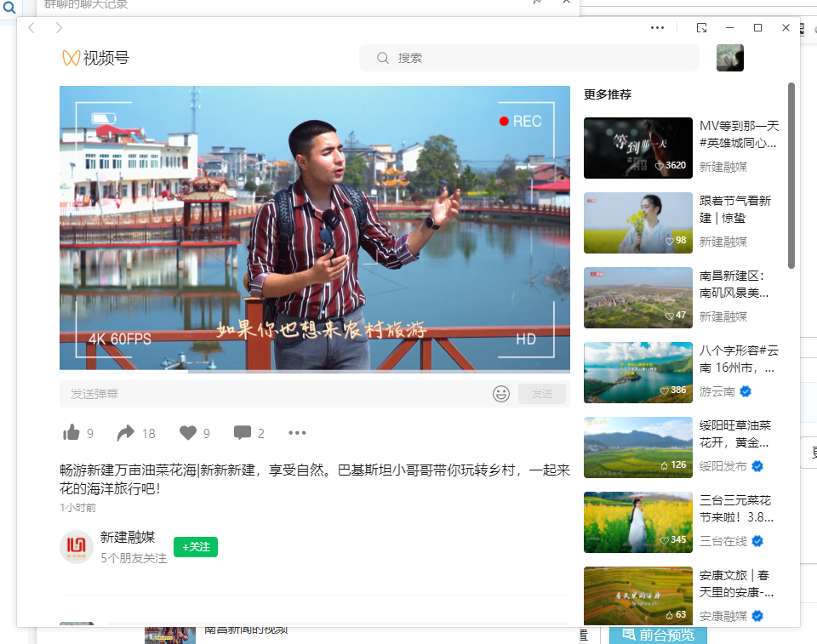
Task: Click the 新建融媒 channel avatar
Action: (77, 547)
